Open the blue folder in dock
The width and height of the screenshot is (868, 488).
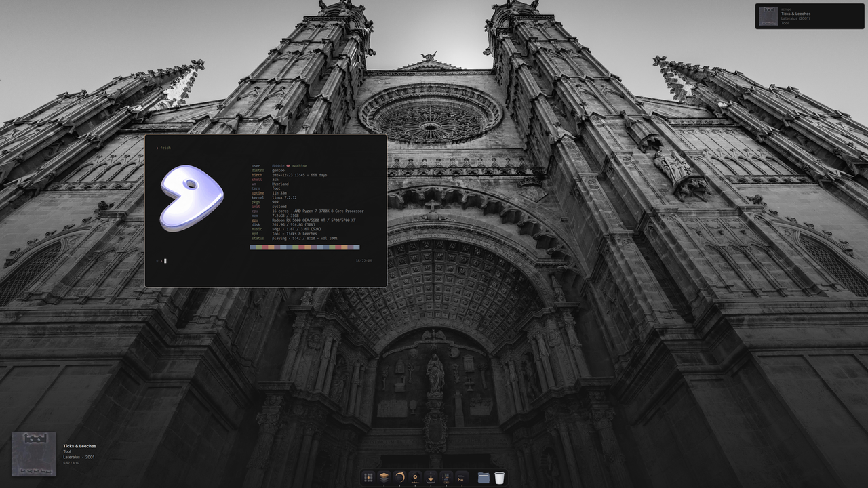pyautogui.click(x=484, y=478)
